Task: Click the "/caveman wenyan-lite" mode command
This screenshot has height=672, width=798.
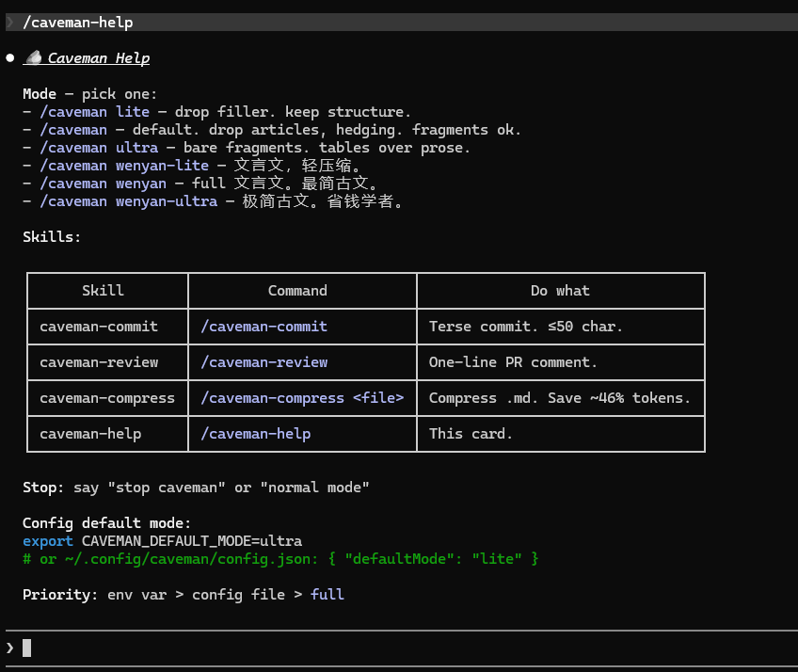Action: pos(124,166)
